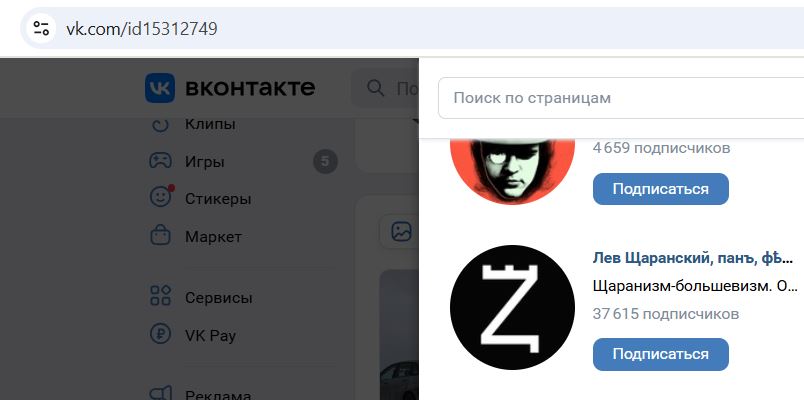Subscribe to Лев Щаранский community
804x400 pixels.
point(660,354)
